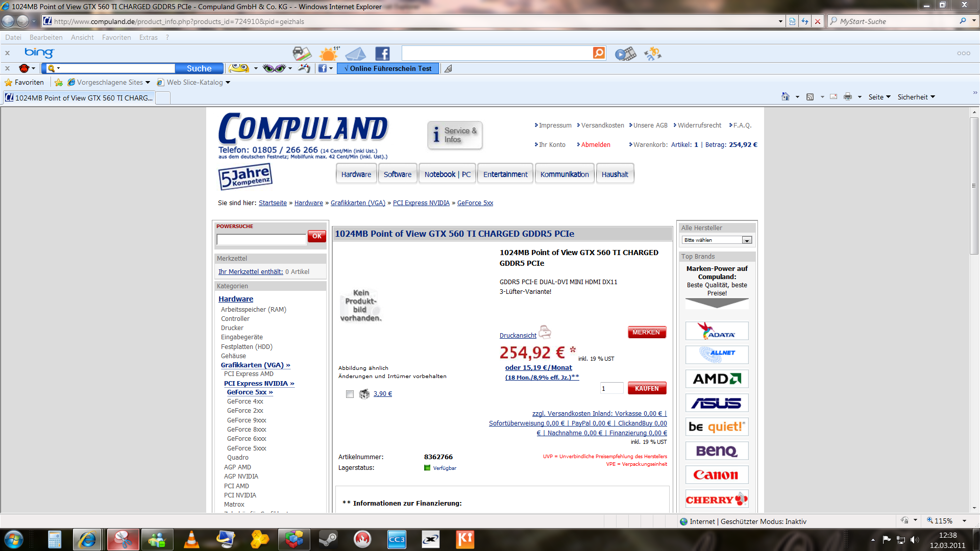The height and width of the screenshot is (551, 980).
Task: Click the Home icon in command bar
Action: pyautogui.click(x=786, y=97)
